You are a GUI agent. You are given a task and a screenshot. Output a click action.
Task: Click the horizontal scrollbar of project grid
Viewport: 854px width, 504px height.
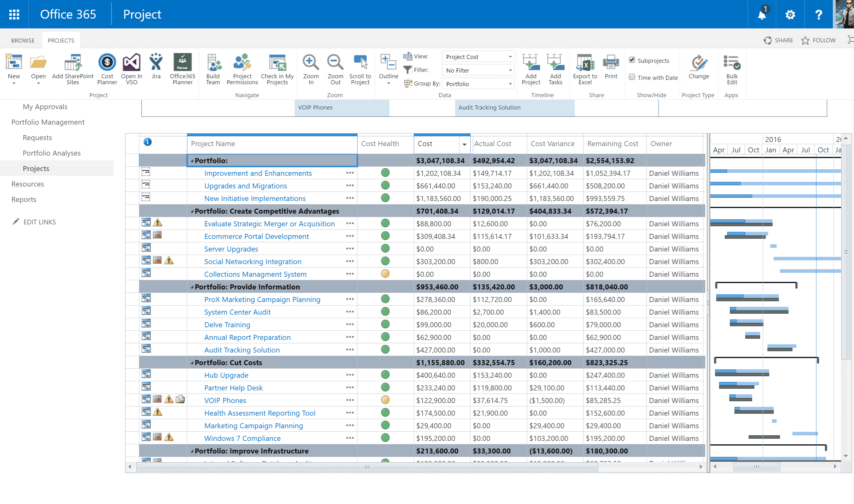pos(367,467)
